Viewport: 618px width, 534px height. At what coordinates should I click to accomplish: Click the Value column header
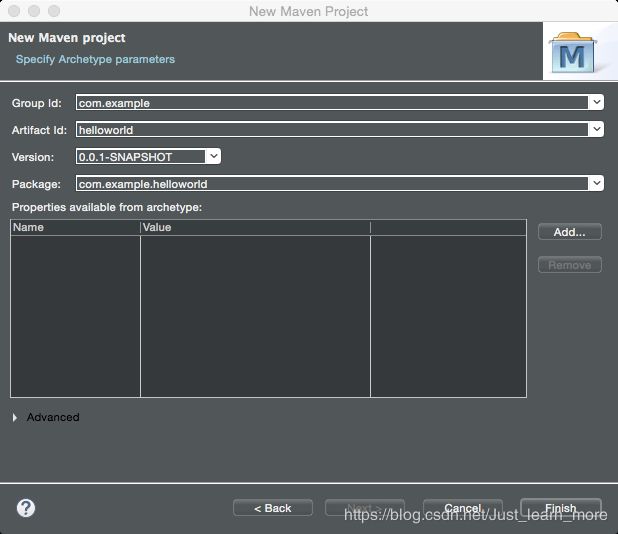click(255, 227)
